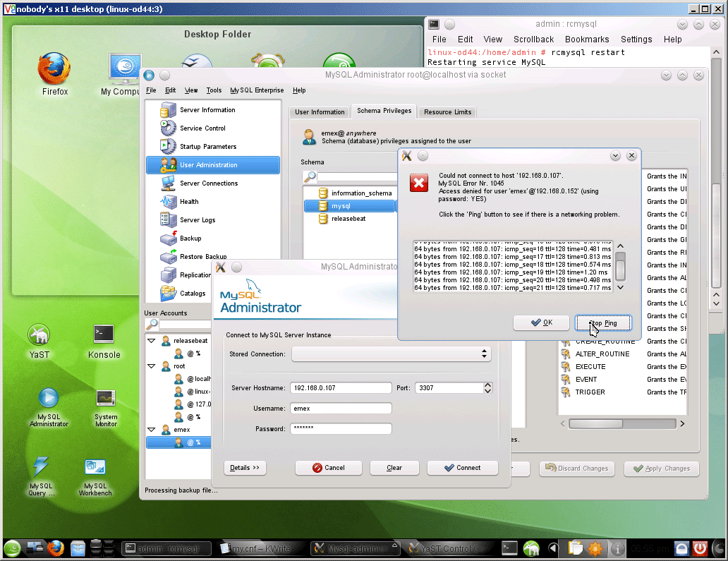Select the TRIGGER privilege
The height and width of the screenshot is (561, 728).
[x=590, y=392]
